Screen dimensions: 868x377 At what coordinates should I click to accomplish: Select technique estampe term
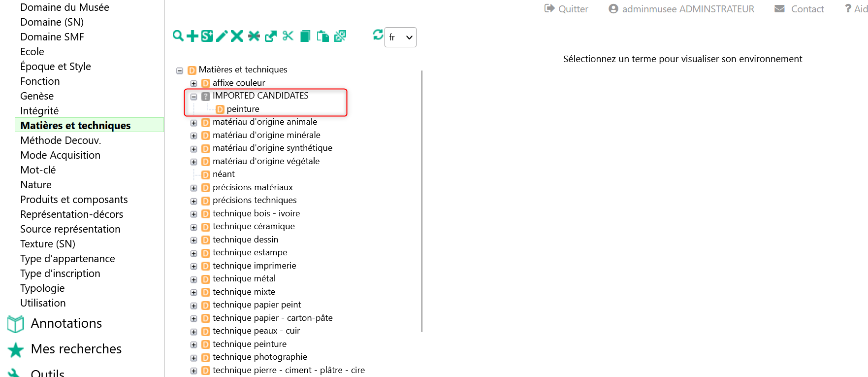click(250, 252)
